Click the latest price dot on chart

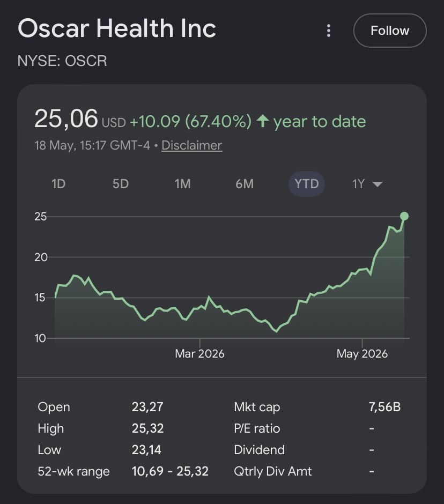404,216
